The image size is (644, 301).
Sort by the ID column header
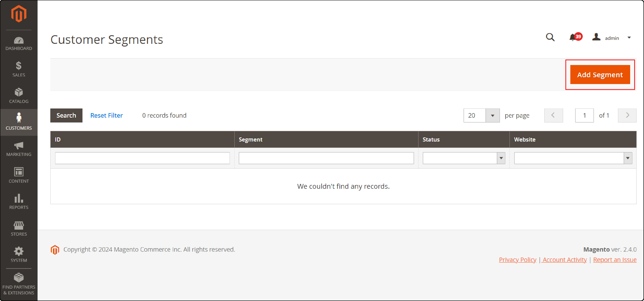tap(142, 139)
